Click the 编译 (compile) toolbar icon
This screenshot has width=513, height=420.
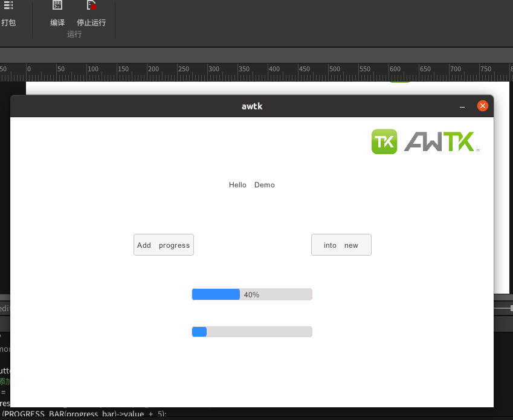point(57,5)
